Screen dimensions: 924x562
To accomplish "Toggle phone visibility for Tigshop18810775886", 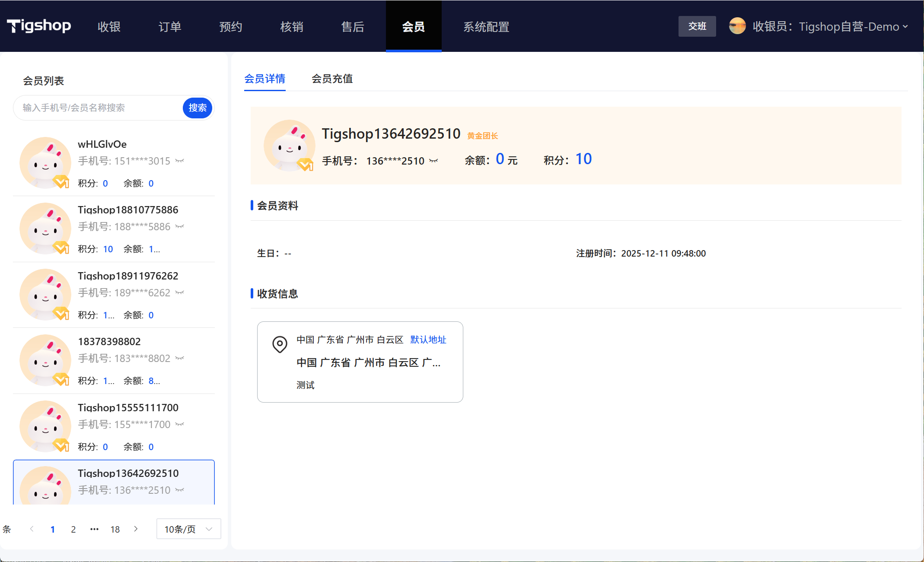I will [179, 227].
